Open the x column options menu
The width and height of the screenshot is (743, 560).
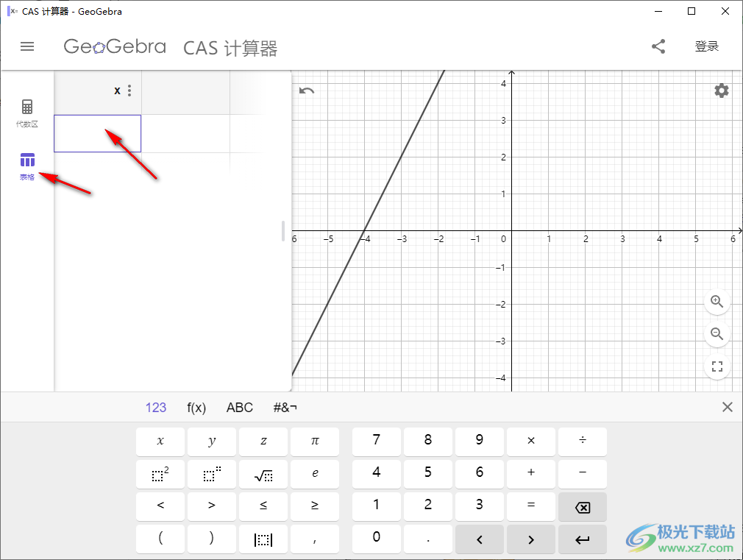click(129, 90)
